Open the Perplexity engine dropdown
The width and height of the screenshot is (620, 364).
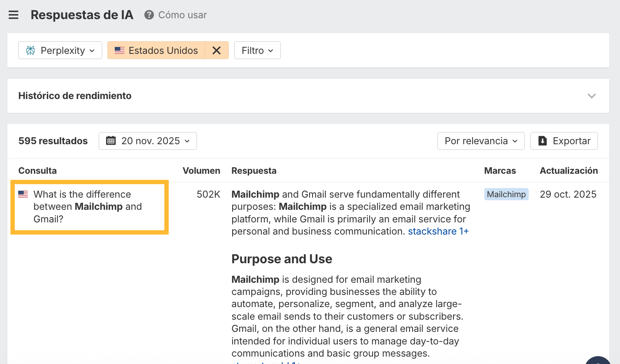tap(60, 50)
